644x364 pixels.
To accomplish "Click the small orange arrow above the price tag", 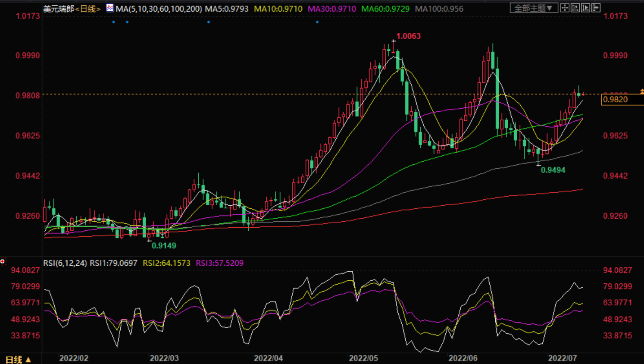I will [x=642, y=91].
